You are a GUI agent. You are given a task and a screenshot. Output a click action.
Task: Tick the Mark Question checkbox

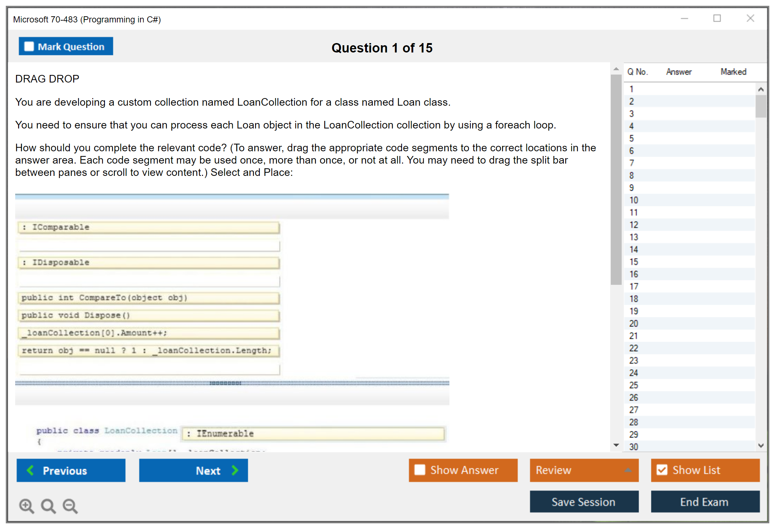click(29, 46)
